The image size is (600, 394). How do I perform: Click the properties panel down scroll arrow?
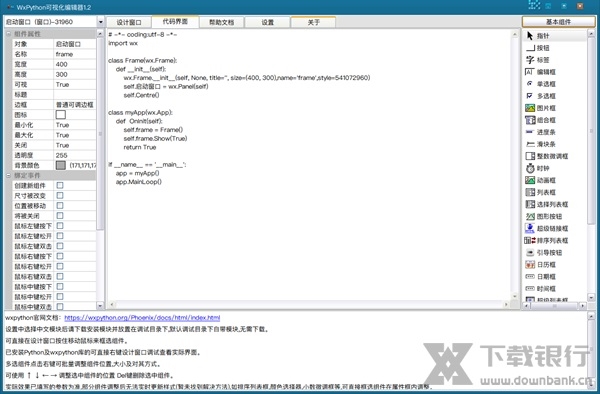coord(101,306)
